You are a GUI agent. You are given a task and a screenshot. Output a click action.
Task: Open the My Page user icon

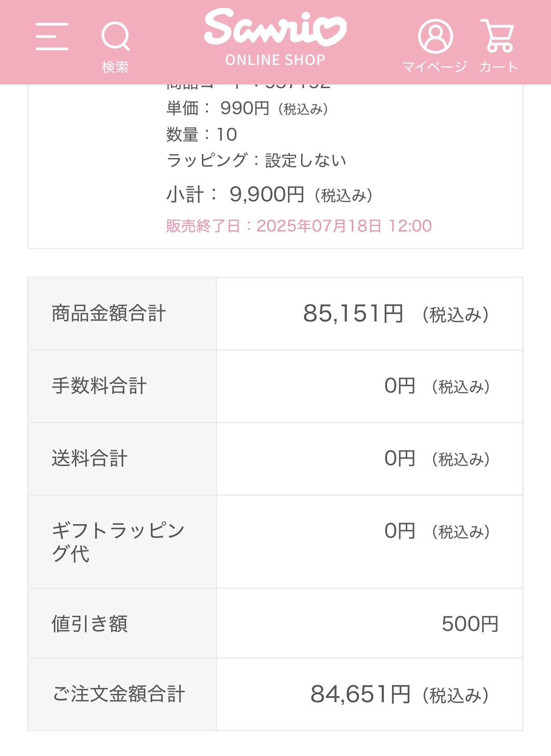[x=435, y=36]
